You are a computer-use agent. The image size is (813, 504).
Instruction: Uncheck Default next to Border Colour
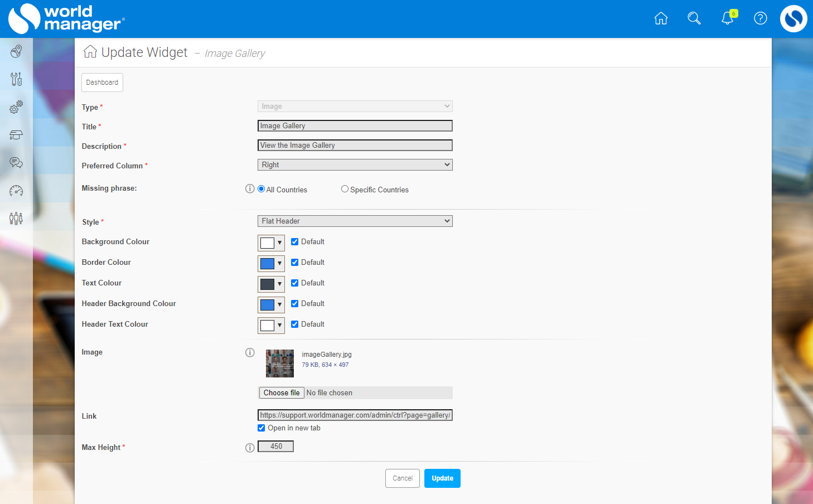pyautogui.click(x=294, y=262)
